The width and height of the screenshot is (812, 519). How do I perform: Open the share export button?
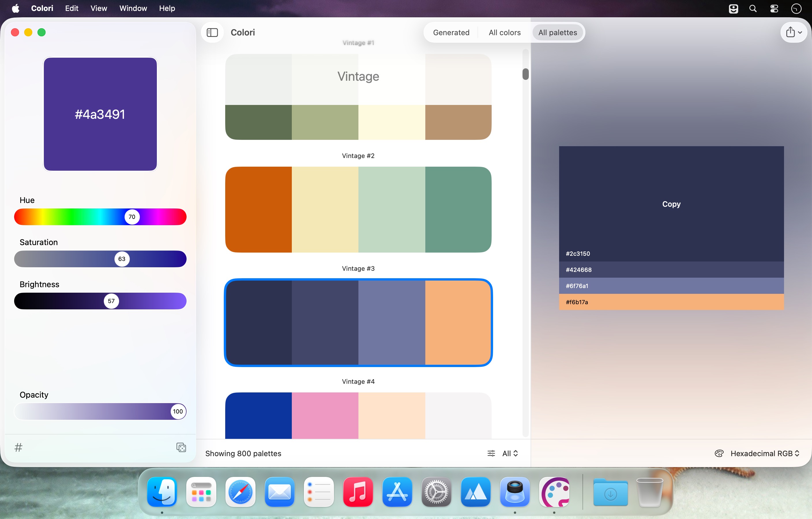(x=794, y=32)
